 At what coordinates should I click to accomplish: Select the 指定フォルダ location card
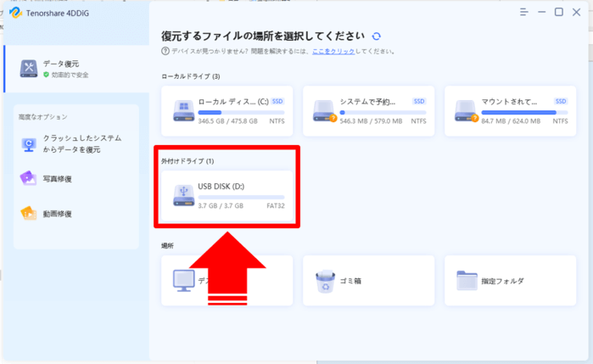click(x=510, y=281)
